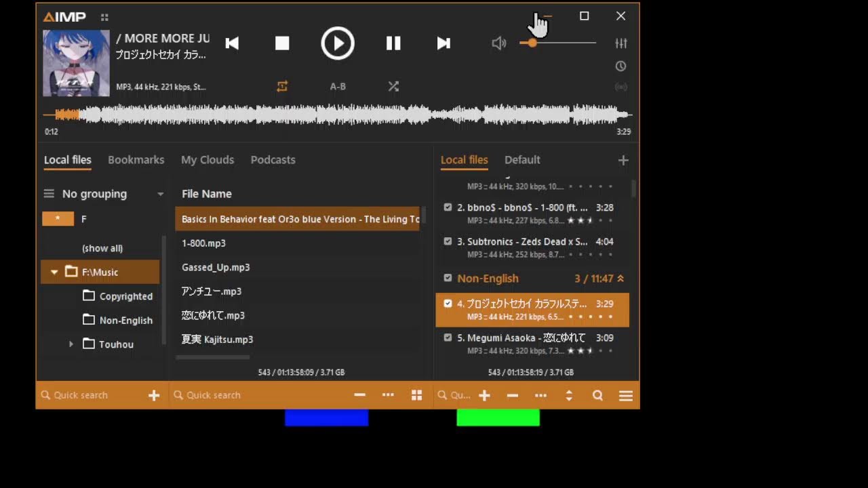Viewport: 868px width, 488px height.
Task: Open the scheduler clock icon
Action: pyautogui.click(x=620, y=66)
